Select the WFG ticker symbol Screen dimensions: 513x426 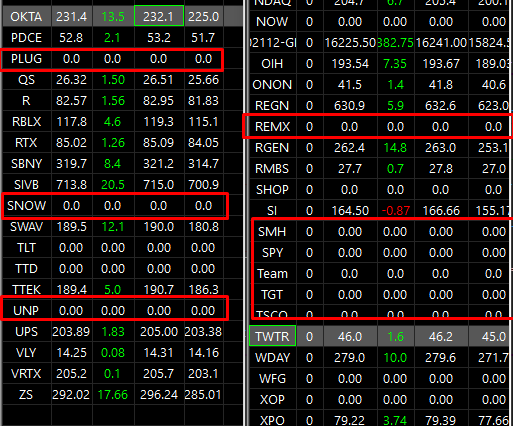coord(272,379)
